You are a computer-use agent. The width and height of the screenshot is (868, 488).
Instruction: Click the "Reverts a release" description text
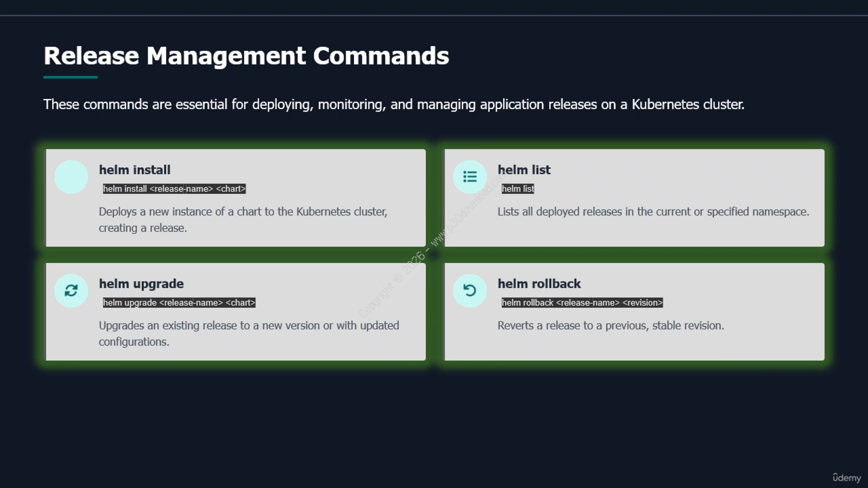610,325
